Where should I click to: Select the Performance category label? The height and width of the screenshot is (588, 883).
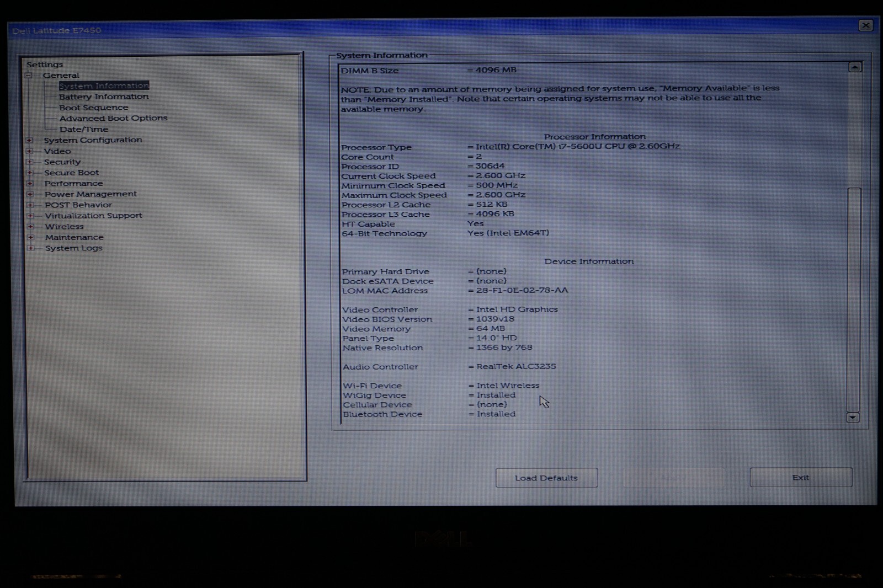coord(73,183)
